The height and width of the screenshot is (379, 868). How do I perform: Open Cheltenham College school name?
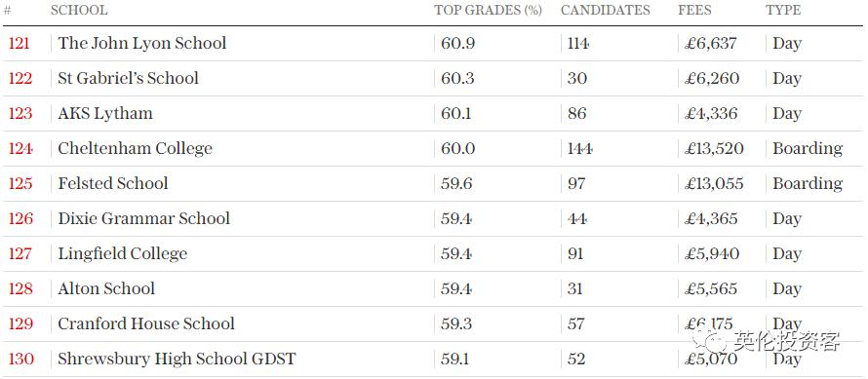[x=135, y=148]
